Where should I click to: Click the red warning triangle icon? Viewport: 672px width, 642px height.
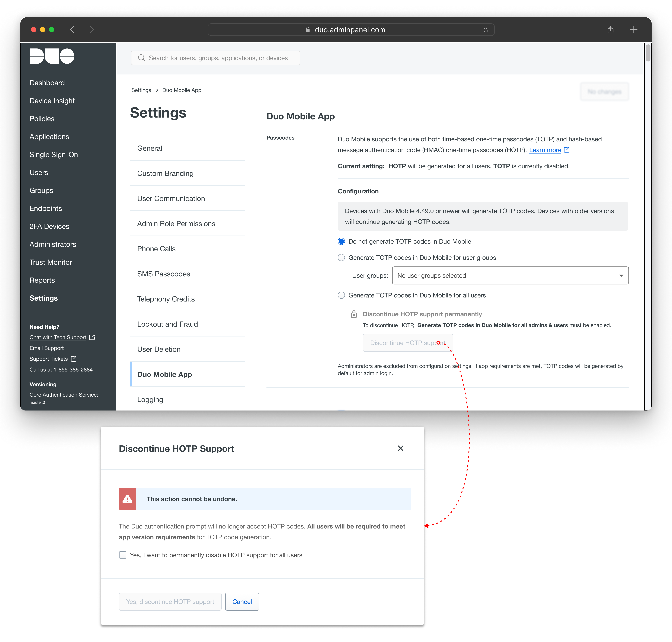pyautogui.click(x=127, y=499)
